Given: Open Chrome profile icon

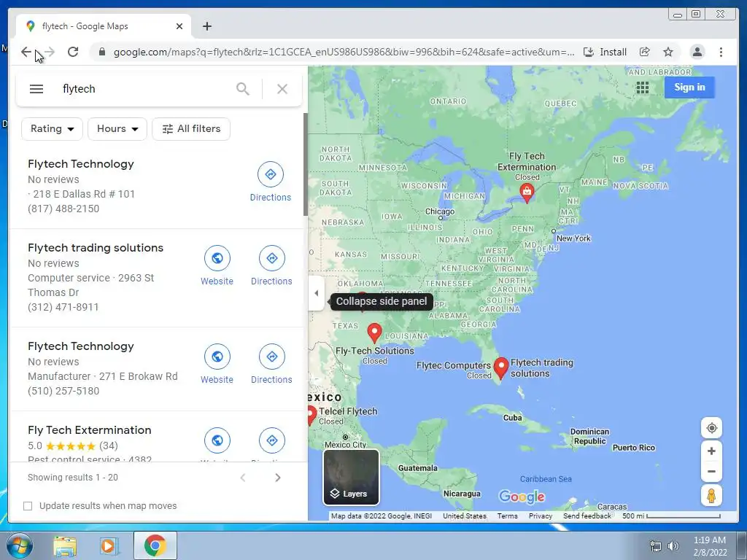Looking at the screenshot, I should point(697,52).
